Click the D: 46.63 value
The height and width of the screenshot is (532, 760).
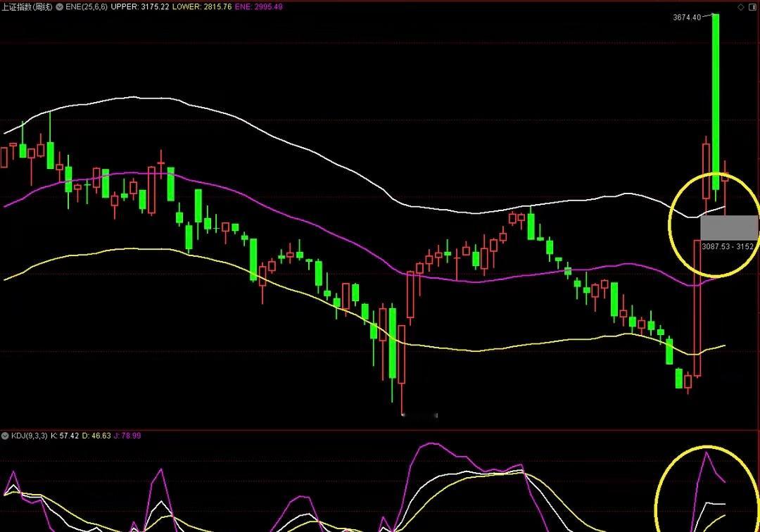click(96, 436)
